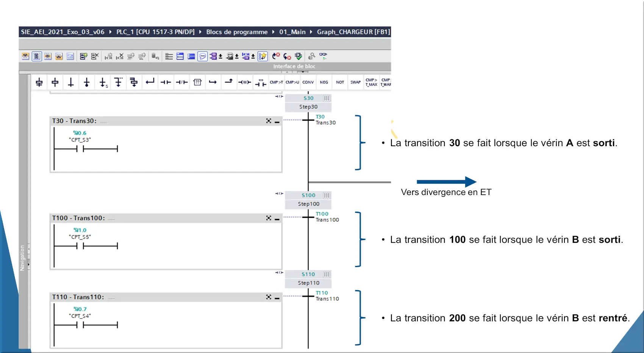The image size is (644, 353).
Task: Open the Navigation side tab
Action: [22, 258]
